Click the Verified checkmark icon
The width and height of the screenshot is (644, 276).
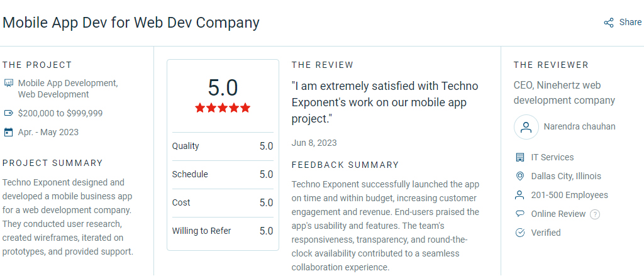coord(520,233)
